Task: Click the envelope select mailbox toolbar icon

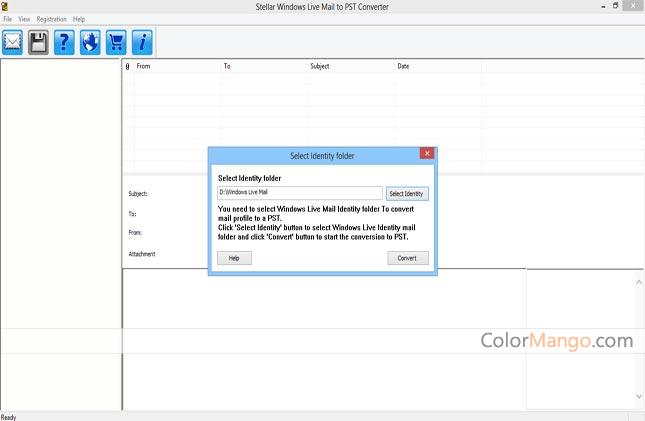Action: [x=13, y=42]
